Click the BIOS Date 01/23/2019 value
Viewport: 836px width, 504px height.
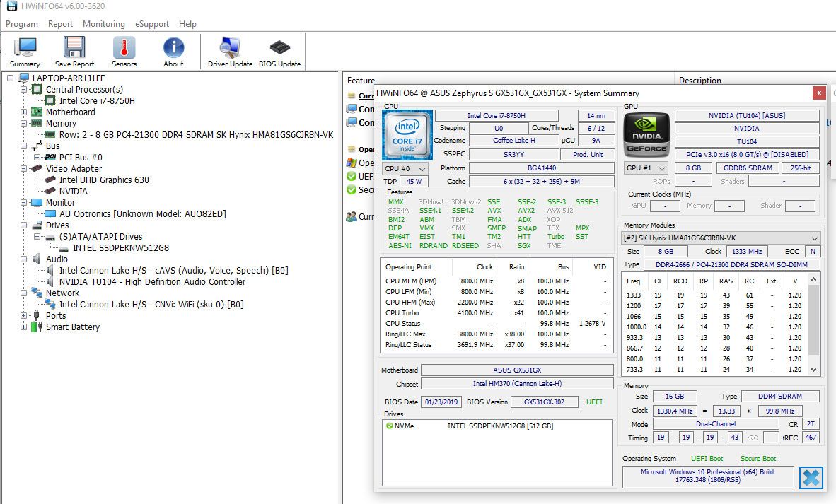pyautogui.click(x=441, y=402)
